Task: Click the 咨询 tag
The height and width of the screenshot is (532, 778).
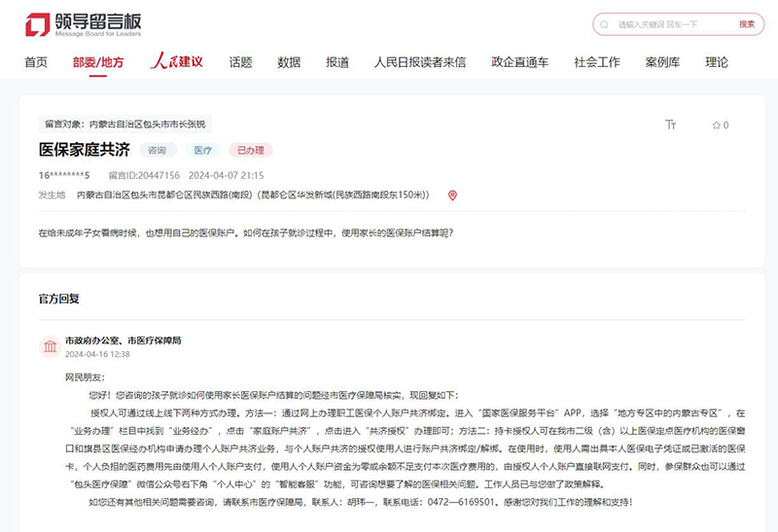Action: 158,150
